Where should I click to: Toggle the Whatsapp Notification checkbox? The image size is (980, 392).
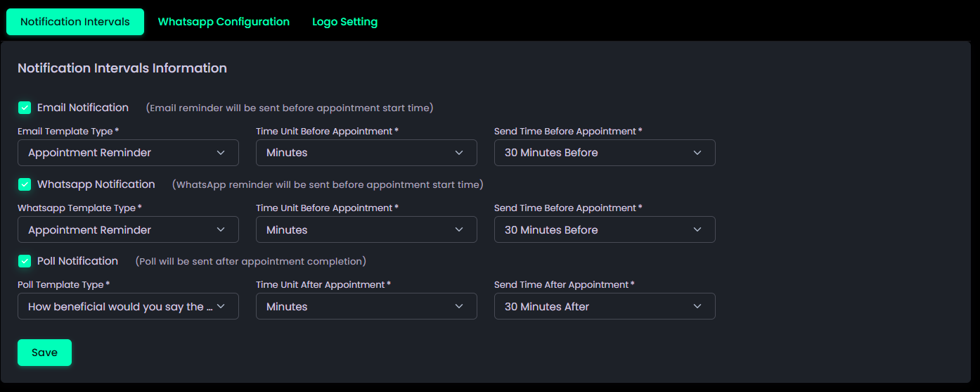[x=25, y=184]
